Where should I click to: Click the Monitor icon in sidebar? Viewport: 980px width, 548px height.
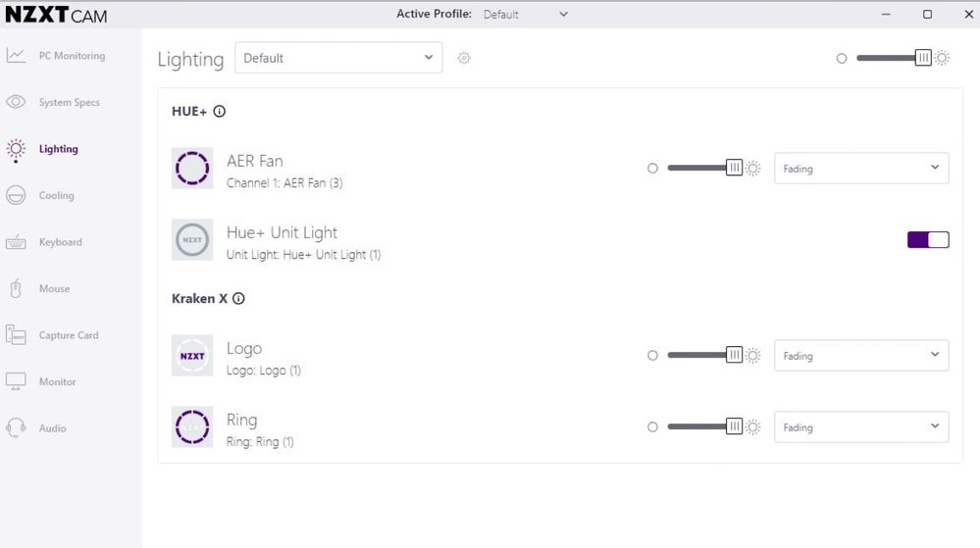click(x=16, y=381)
